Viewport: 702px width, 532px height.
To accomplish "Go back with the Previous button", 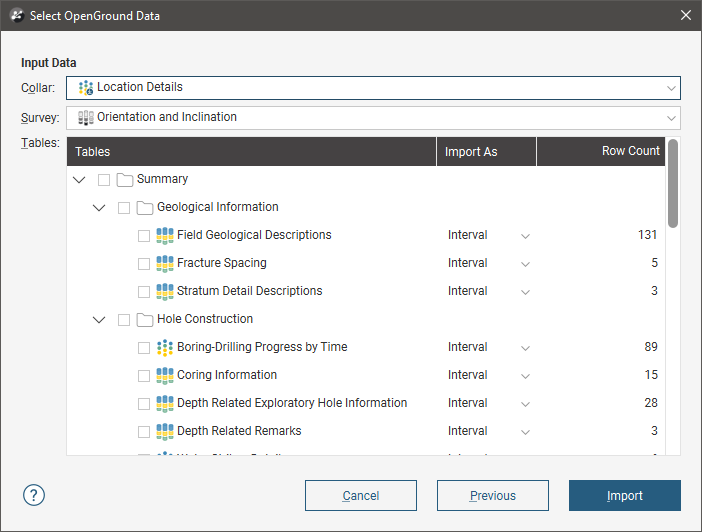I will tap(492, 496).
